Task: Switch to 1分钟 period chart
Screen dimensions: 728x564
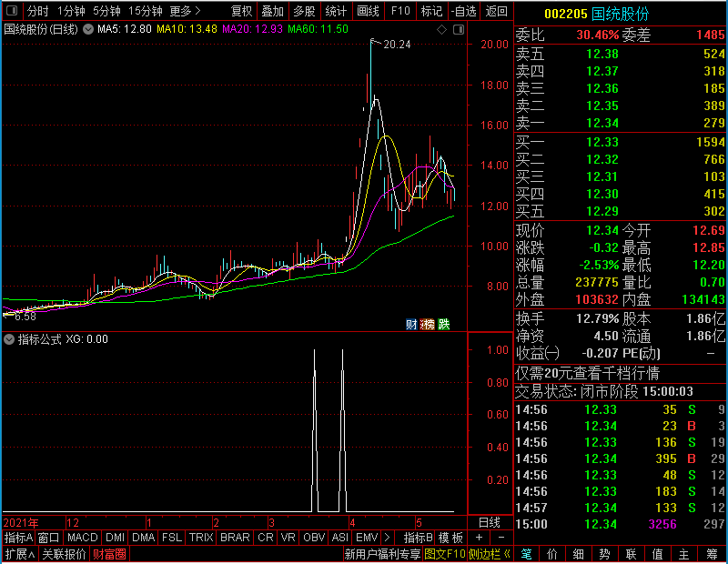Action: [x=71, y=11]
